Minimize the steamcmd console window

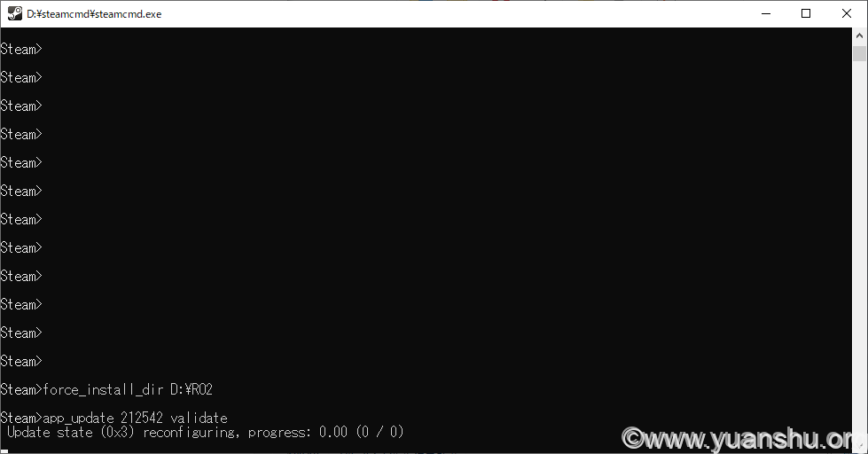pos(766,13)
